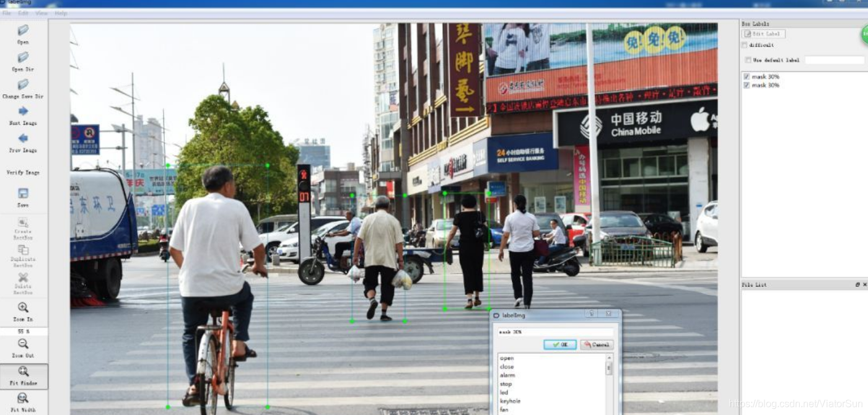Viewport: 868px width, 415px height.
Task: Open the View menu
Action: pyautogui.click(x=42, y=13)
